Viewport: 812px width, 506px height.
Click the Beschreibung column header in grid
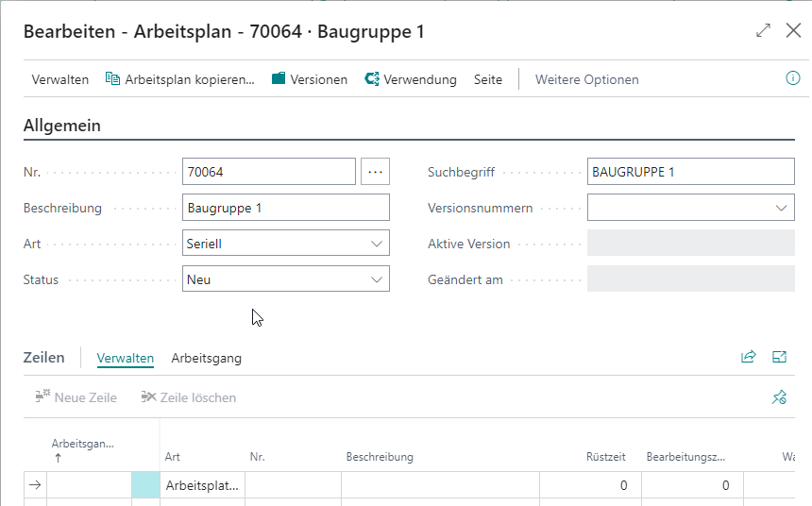click(x=380, y=457)
